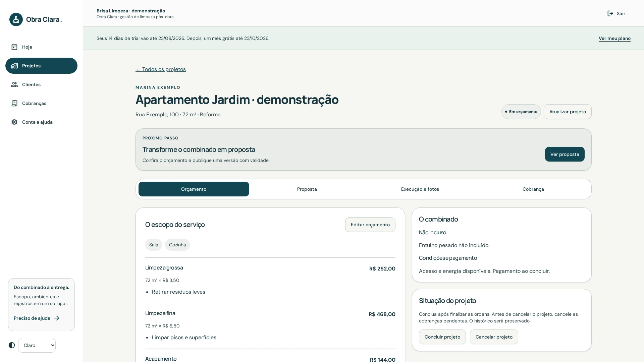644x362 pixels.
Task: Click Cancelar projeto button
Action: 494,337
